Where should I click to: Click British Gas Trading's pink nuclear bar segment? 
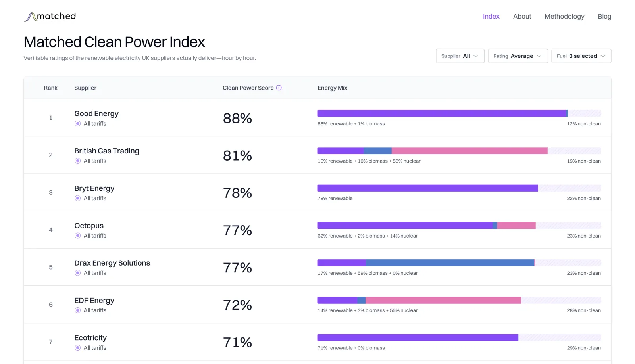coord(470,151)
